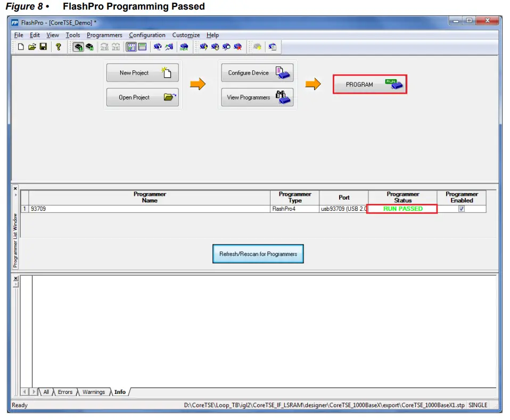Save the project via the diskette toolbar icon
Screen dimensions: 510x420
pos(44,47)
